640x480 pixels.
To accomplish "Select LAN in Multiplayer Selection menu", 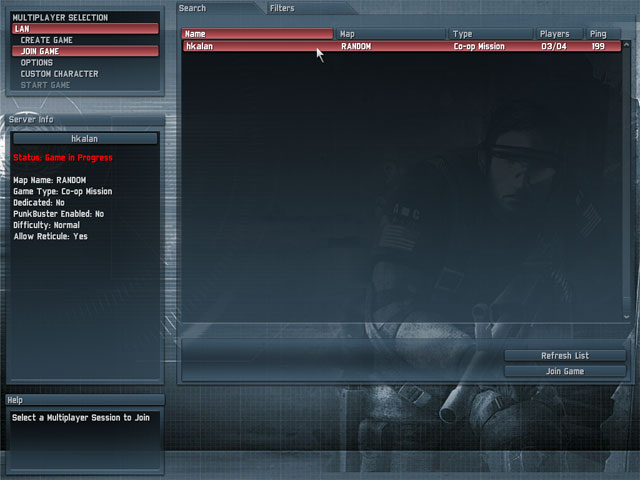I will pos(85,29).
